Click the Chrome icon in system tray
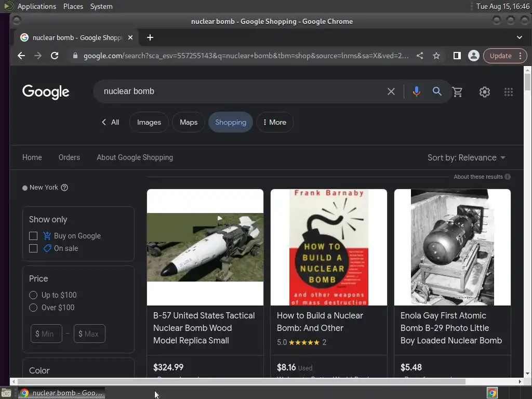The image size is (532, 399). 493,393
